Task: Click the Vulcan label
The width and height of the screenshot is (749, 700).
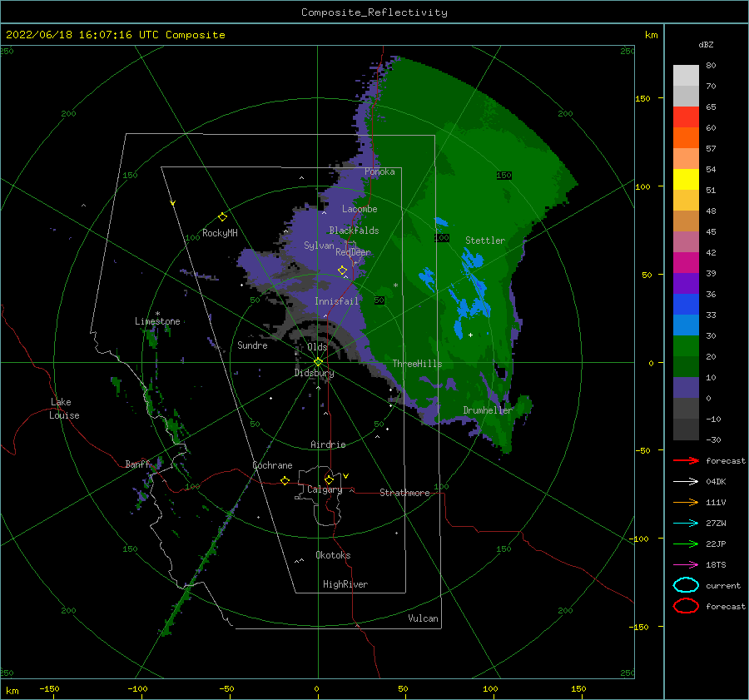Action: click(423, 618)
